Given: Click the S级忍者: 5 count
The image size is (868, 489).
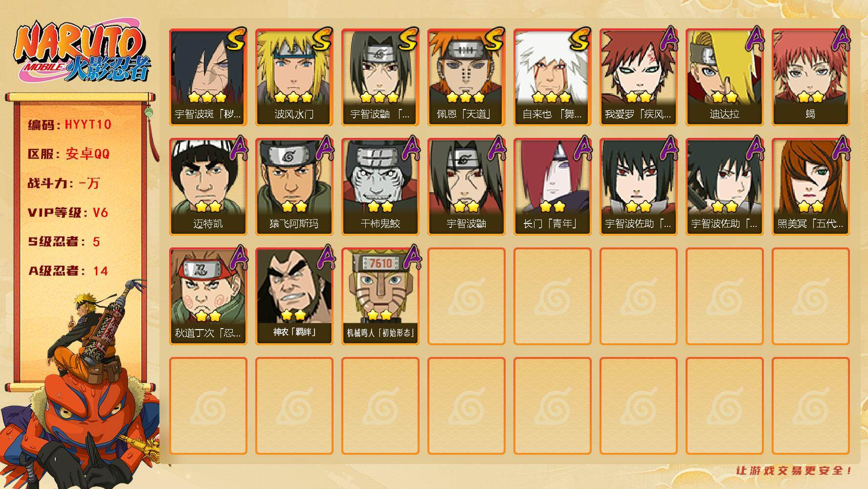Looking at the screenshot, I should coord(64,242).
